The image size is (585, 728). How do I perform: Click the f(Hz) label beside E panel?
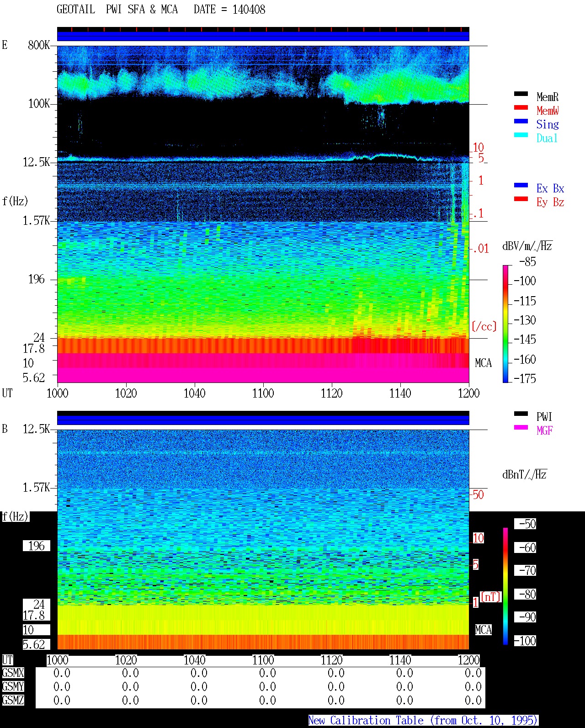tap(15, 201)
